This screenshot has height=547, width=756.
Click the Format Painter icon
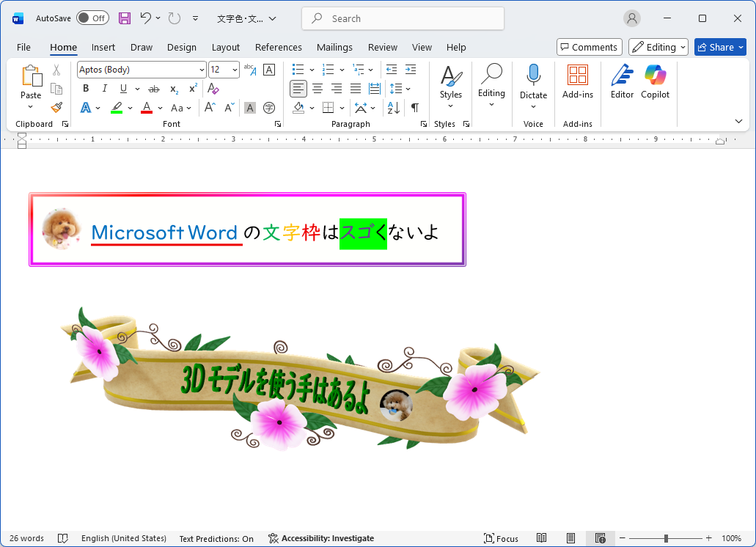point(56,108)
